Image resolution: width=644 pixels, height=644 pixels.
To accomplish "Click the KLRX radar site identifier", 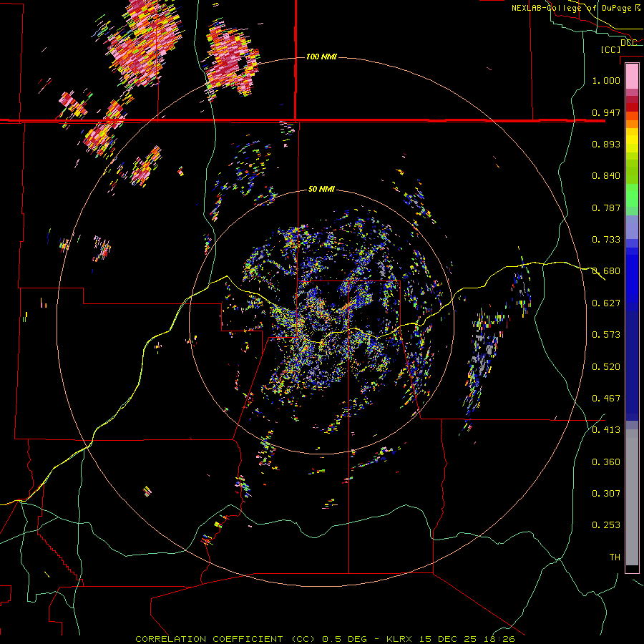I will click(401, 639).
